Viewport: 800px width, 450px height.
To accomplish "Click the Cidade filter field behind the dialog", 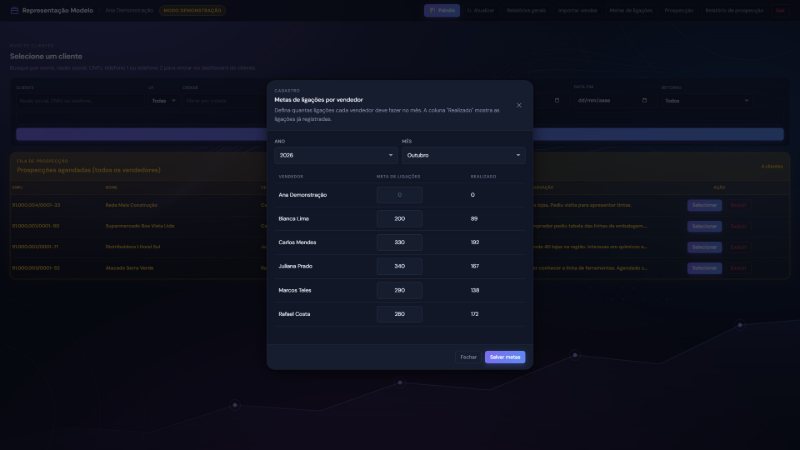I will (223, 101).
